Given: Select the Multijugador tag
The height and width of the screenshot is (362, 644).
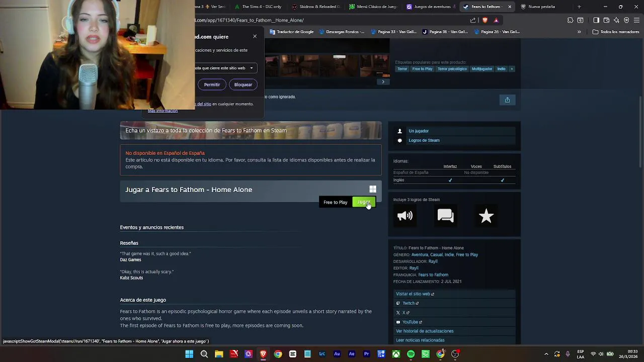Looking at the screenshot, I should [481, 69].
